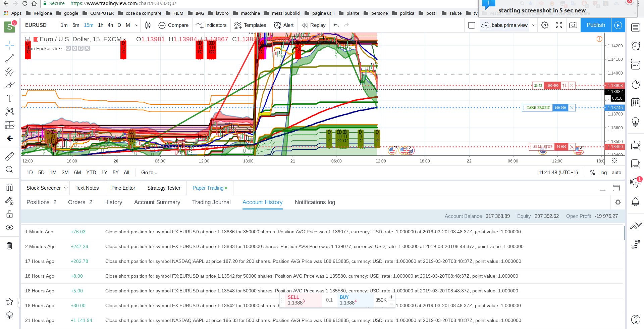Expand the Stock Screener dropdown arrow
This screenshot has width=644, height=329.
[x=66, y=188]
